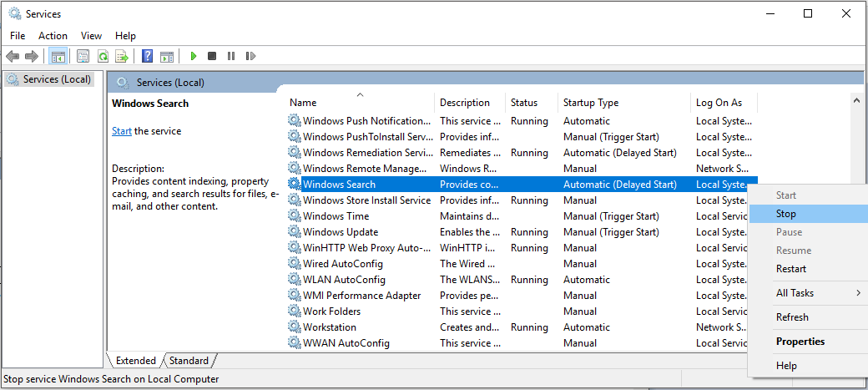The height and width of the screenshot is (390, 868).
Task: Click gear icon next to WLAN AutoConfig
Action: [295, 280]
